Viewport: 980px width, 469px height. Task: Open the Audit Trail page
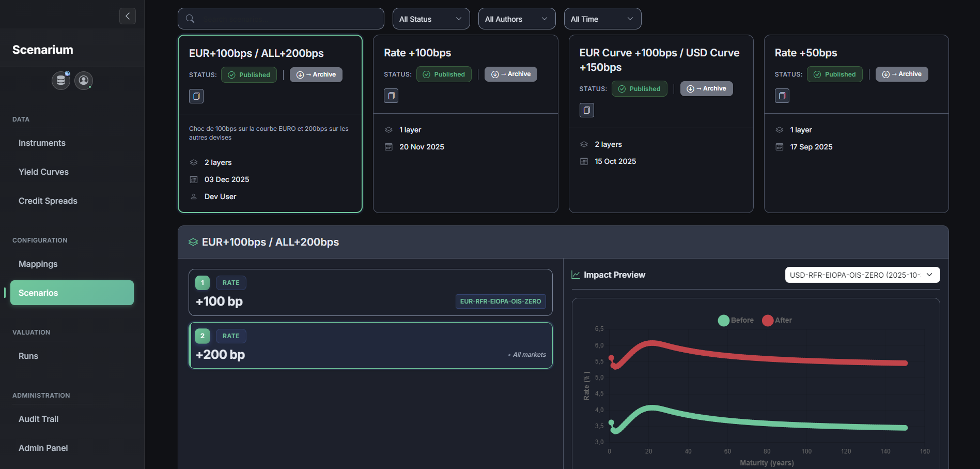(38, 419)
